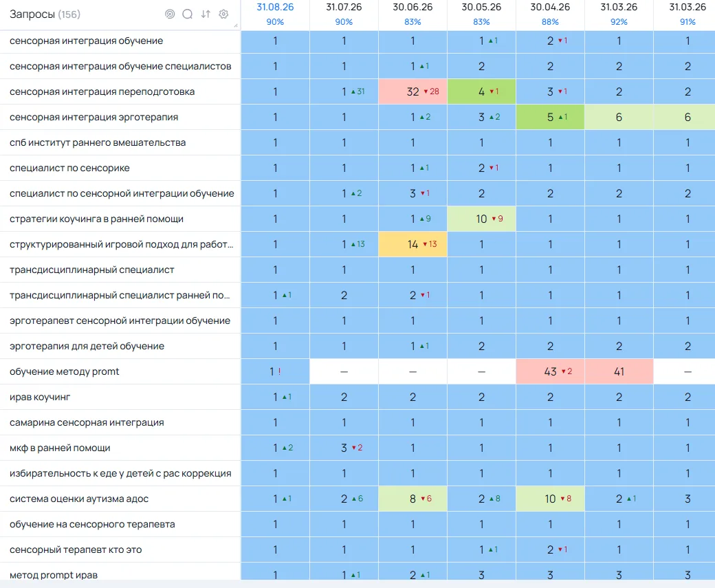Select query 'сенсорная интеграция обучение'
The height and width of the screenshot is (588, 715).
86,41
